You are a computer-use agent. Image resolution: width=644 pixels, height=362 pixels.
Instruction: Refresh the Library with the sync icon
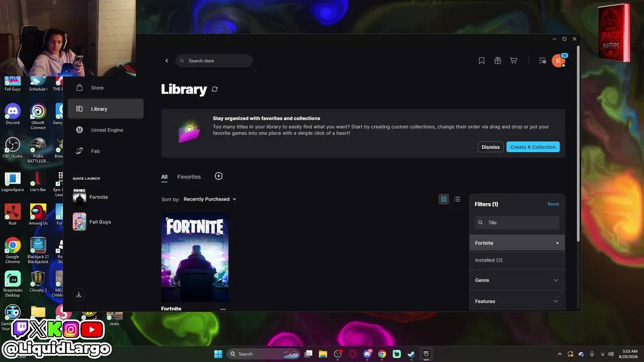215,89
